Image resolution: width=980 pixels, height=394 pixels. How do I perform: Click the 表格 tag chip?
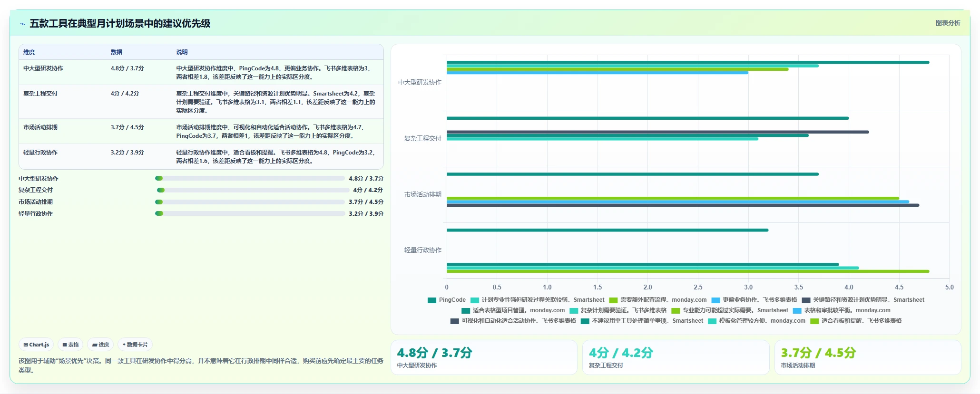click(x=70, y=345)
